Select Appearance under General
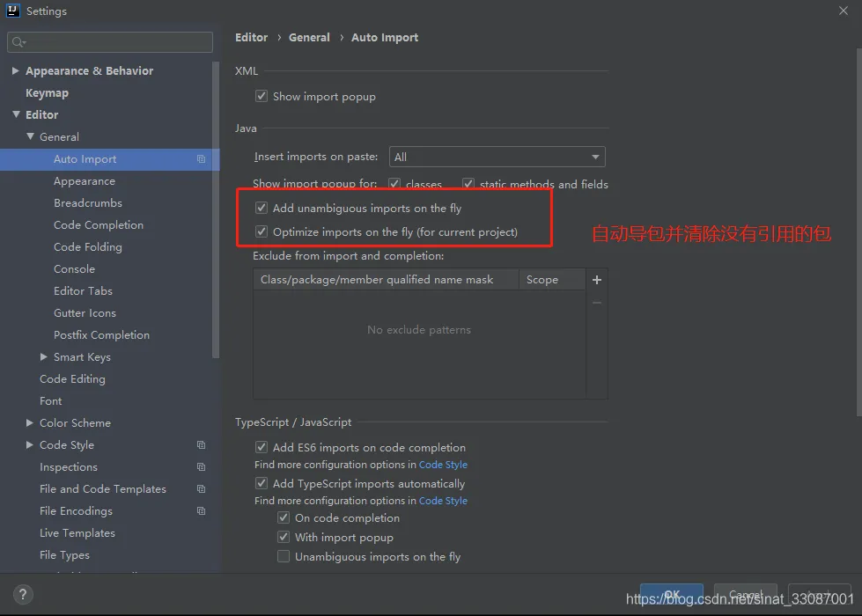Image resolution: width=862 pixels, height=616 pixels. point(85,180)
